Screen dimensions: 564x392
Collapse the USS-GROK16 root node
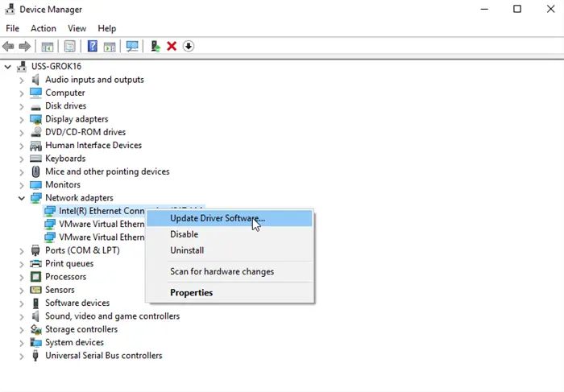pos(7,67)
